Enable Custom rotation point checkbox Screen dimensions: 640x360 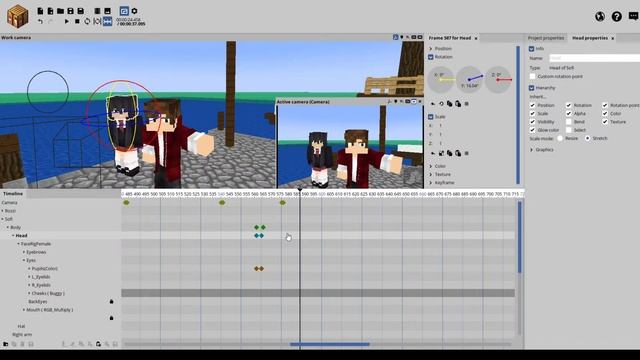pyautogui.click(x=532, y=76)
